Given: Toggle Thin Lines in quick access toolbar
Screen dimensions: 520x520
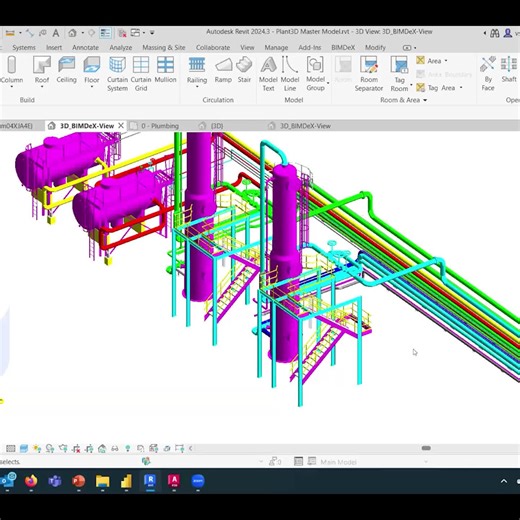Looking at the screenshot, I should click(105, 33).
